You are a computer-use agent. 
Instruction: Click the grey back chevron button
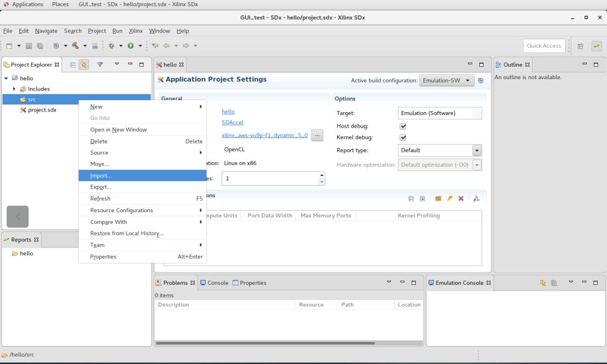point(18,217)
